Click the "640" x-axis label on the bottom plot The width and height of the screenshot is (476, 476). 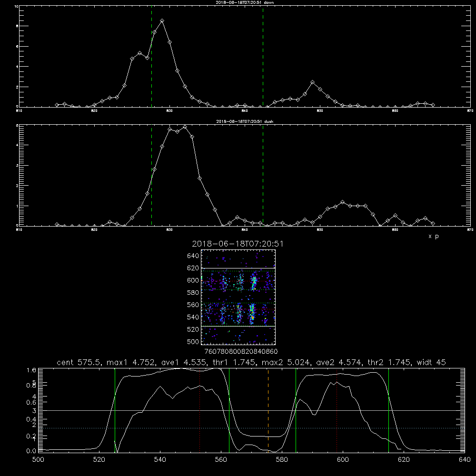(x=465, y=460)
